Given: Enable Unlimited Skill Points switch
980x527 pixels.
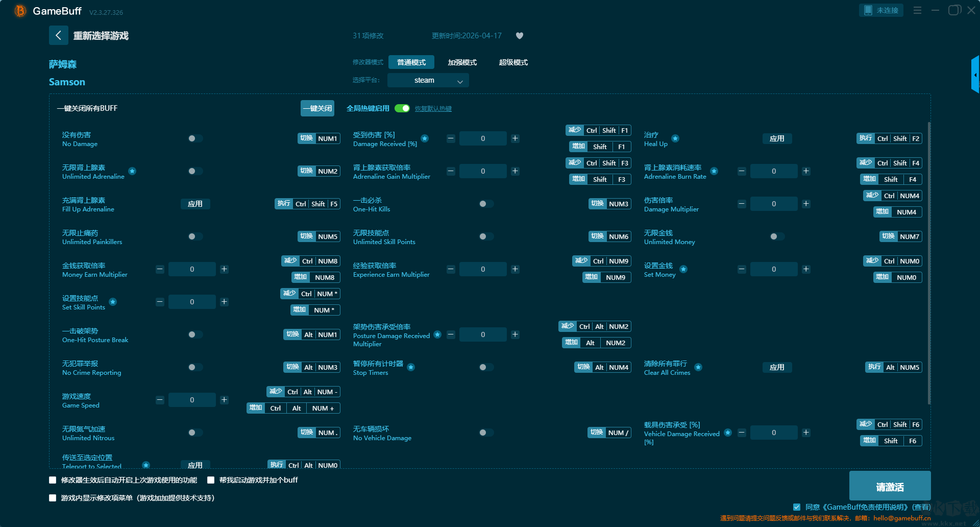Looking at the screenshot, I should [x=486, y=236].
